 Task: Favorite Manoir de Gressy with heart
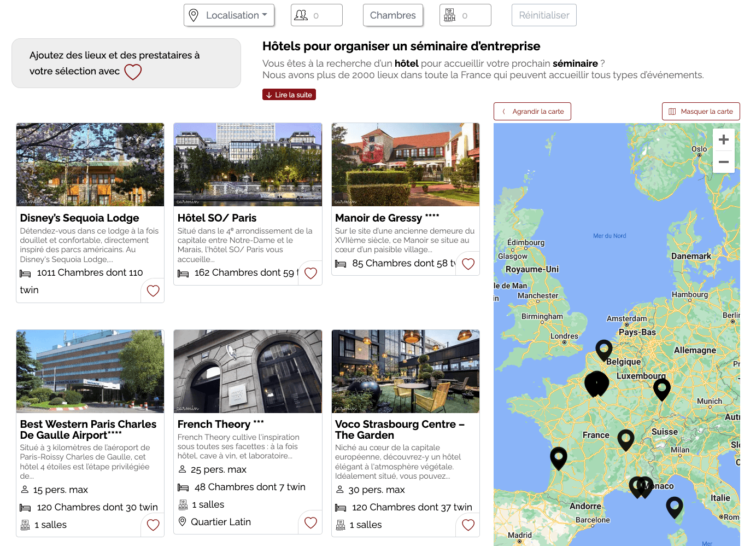[468, 264]
